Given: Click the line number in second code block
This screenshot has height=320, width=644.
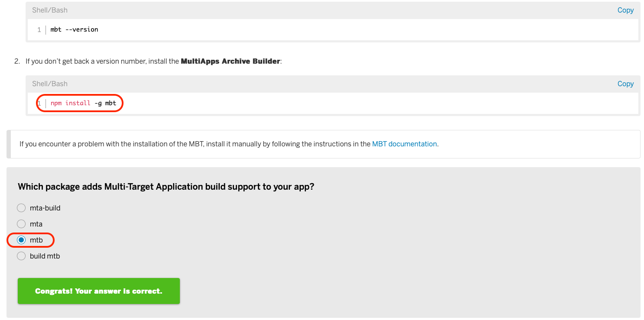Looking at the screenshot, I should (x=39, y=103).
